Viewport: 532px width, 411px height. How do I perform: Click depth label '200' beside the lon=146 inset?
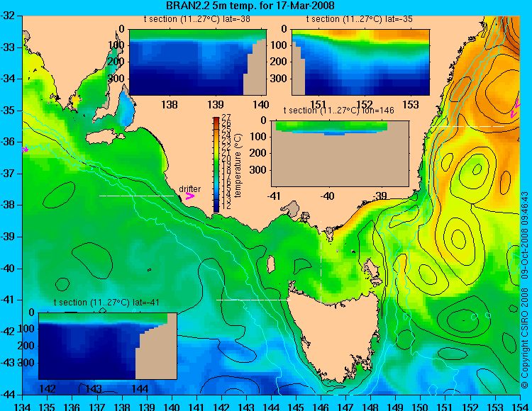259,153
